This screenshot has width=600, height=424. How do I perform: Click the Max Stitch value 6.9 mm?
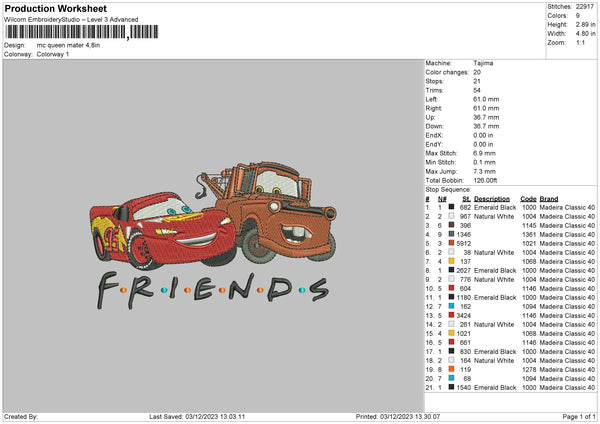click(484, 153)
